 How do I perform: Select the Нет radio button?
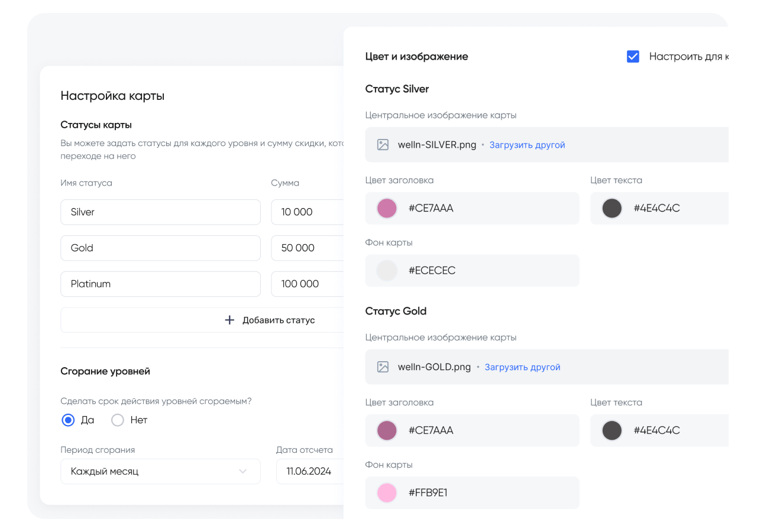(x=118, y=420)
